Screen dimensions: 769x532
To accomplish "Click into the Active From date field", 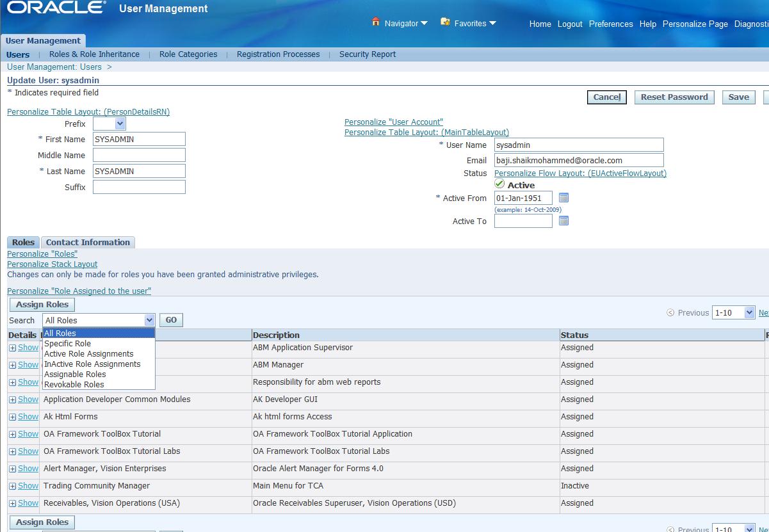I will coord(523,198).
